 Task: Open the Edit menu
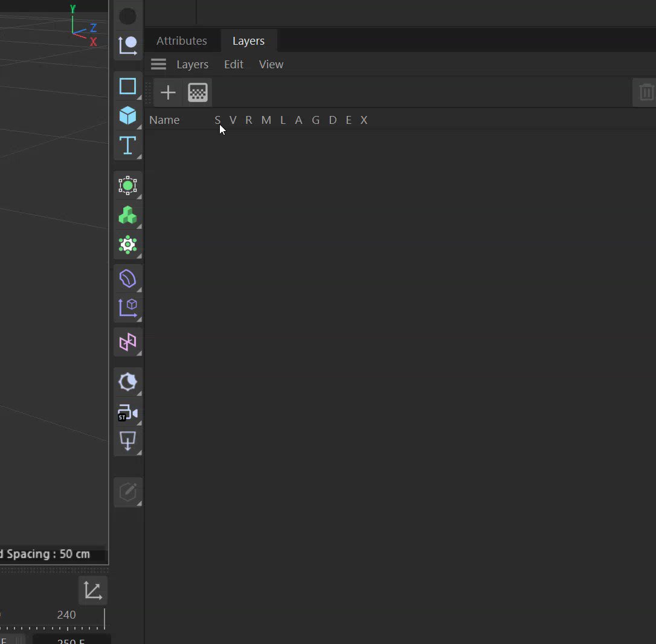pyautogui.click(x=233, y=65)
